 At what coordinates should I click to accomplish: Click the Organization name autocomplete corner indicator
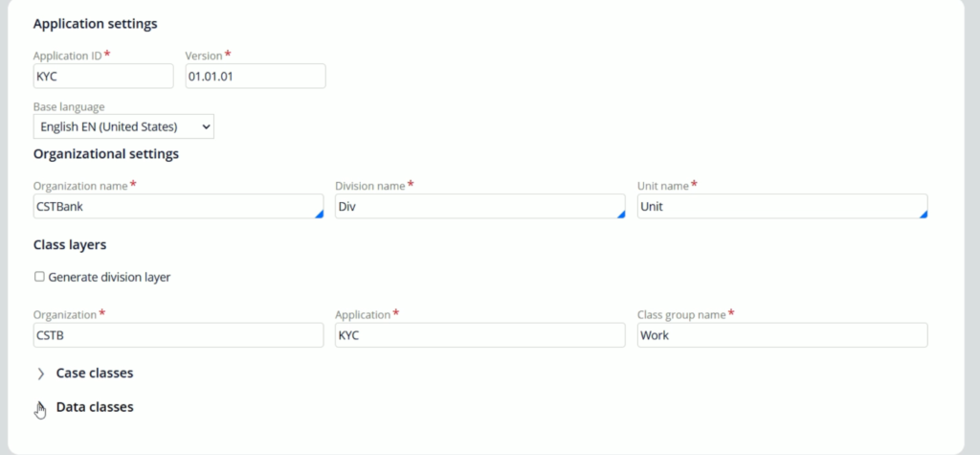[x=319, y=214]
